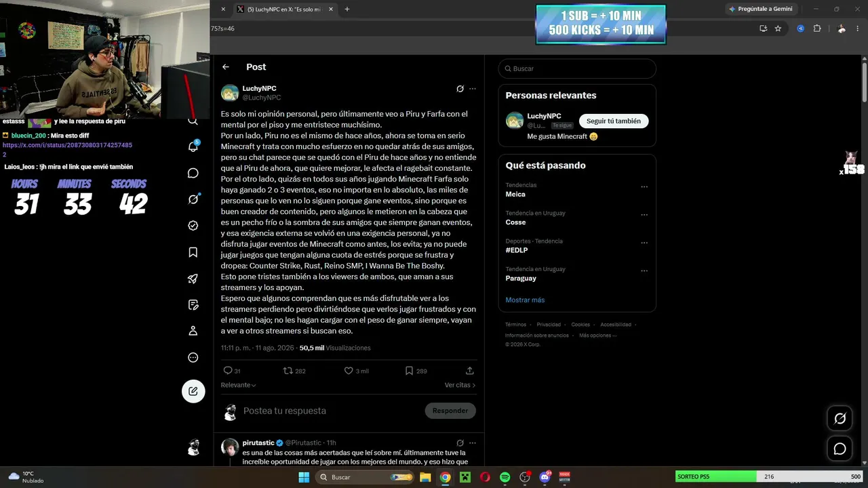Open the More options circle in sidebar
Viewport: 868px width, 488px height.
(x=193, y=357)
